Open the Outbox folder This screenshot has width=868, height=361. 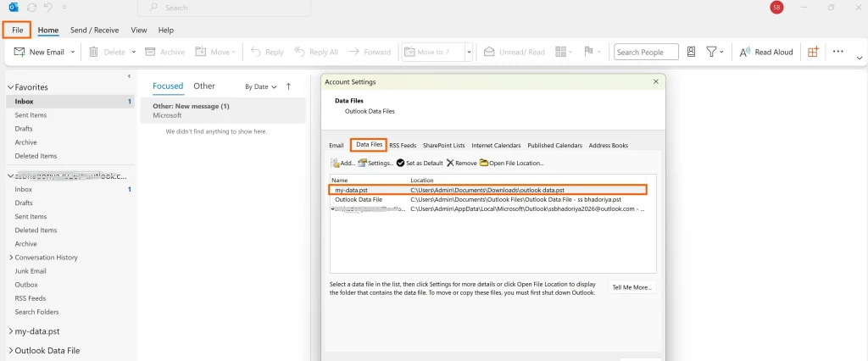point(26,285)
